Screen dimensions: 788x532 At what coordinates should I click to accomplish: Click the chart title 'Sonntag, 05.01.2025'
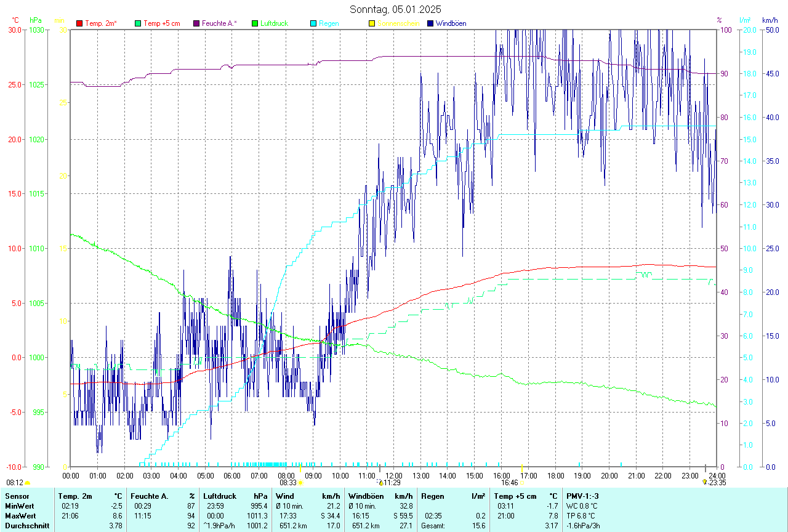pyautogui.click(x=395, y=9)
